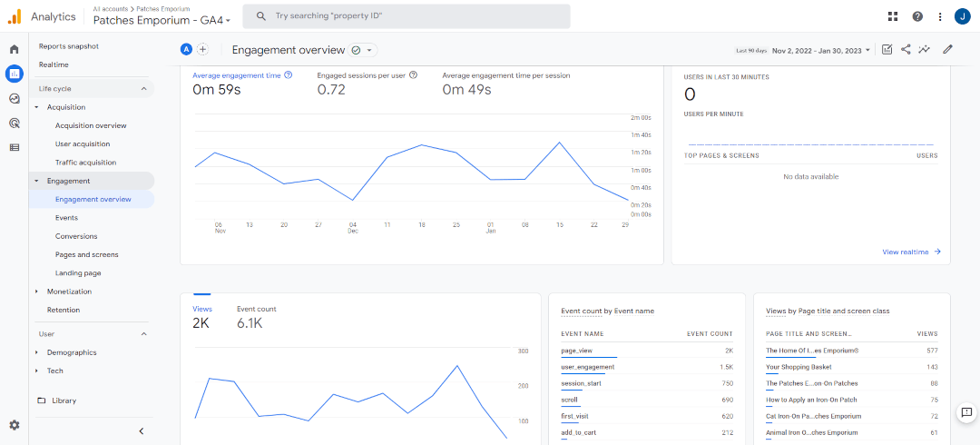Open the Events report

point(66,218)
